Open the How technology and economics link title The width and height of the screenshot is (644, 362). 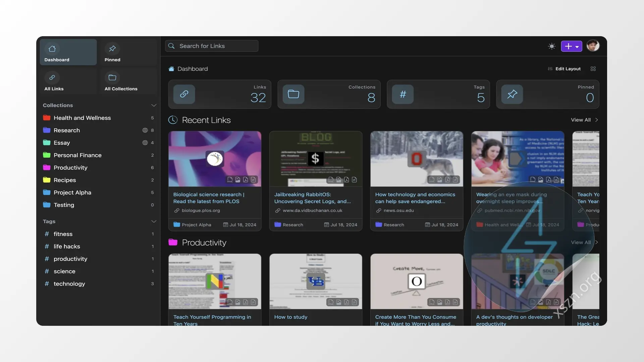(415, 198)
